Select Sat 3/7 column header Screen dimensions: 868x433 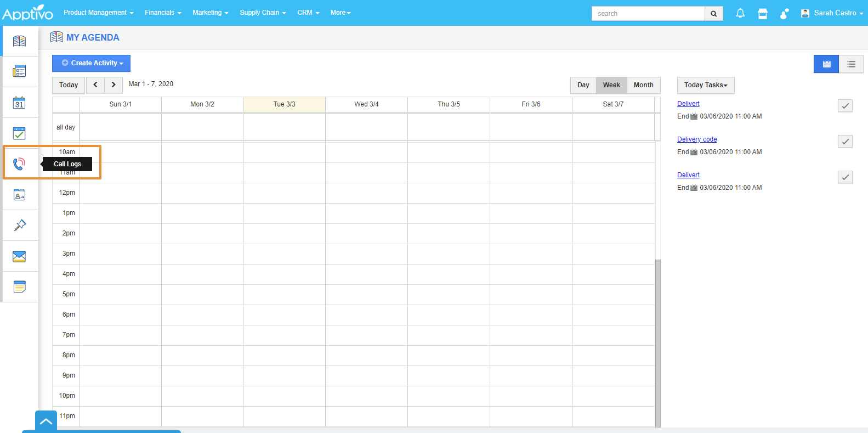point(613,104)
